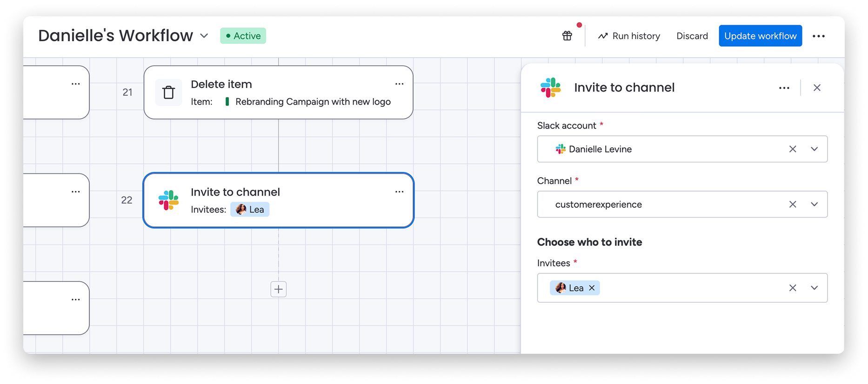This screenshot has width=868, height=384.
Task: Open the bottom partial card's three-dot menu
Action: pos(75,300)
